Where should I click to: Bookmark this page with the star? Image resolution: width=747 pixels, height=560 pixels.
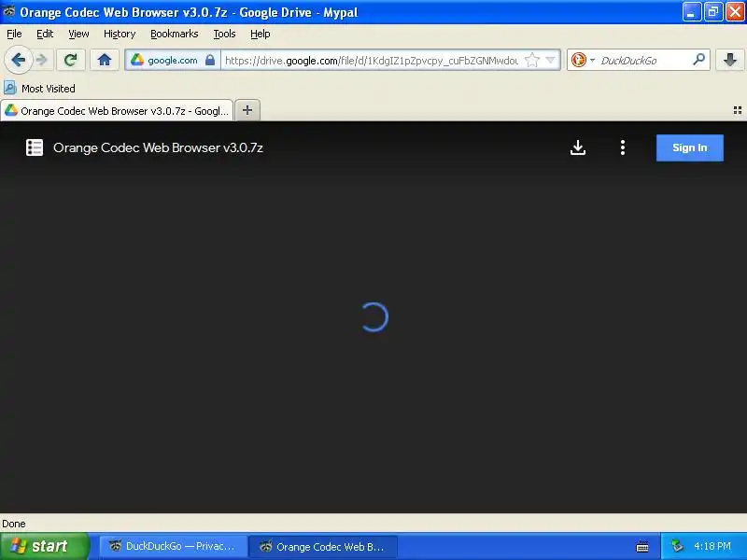pos(531,60)
